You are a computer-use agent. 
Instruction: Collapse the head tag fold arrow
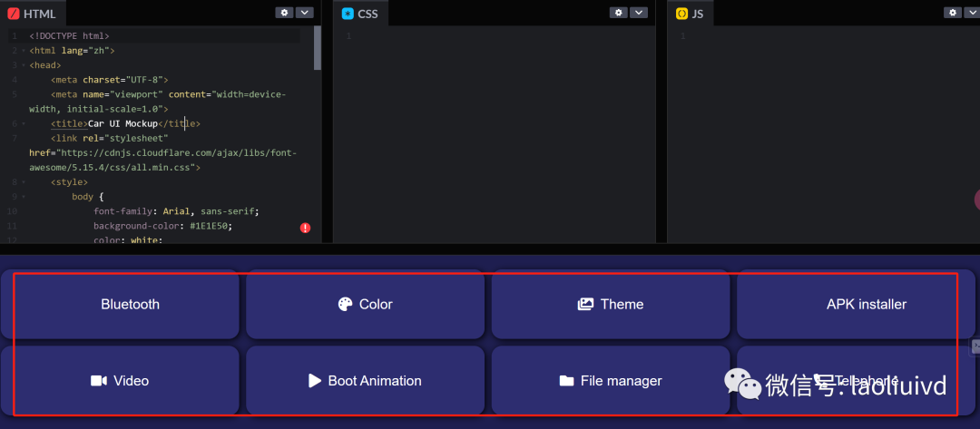pos(22,65)
